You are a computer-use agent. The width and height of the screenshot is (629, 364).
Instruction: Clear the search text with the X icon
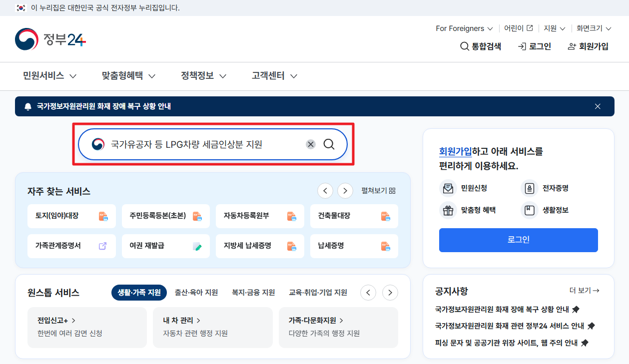coord(310,144)
